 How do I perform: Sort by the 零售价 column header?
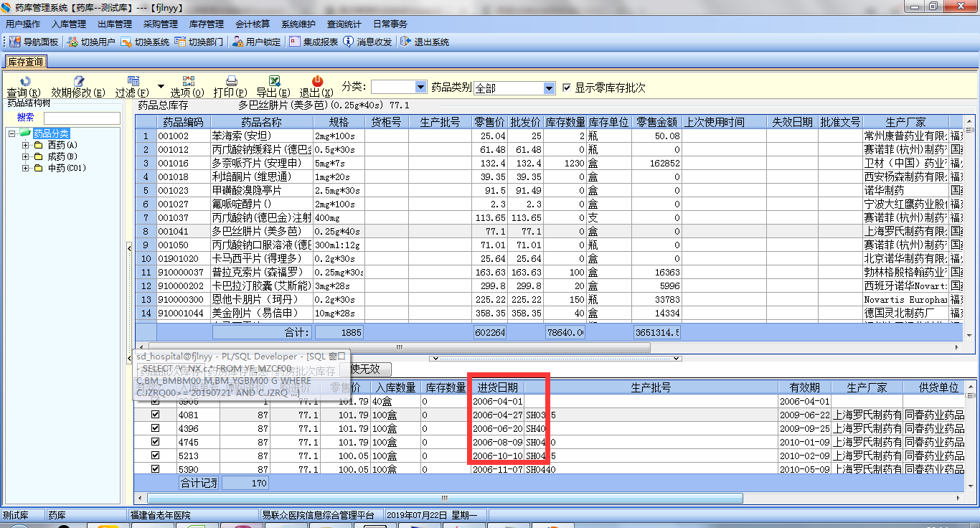coord(490,122)
